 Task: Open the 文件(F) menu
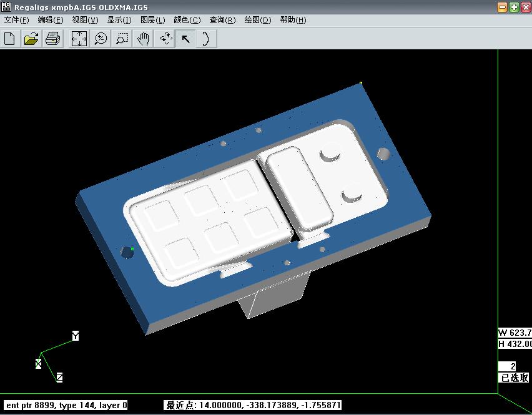16,20
